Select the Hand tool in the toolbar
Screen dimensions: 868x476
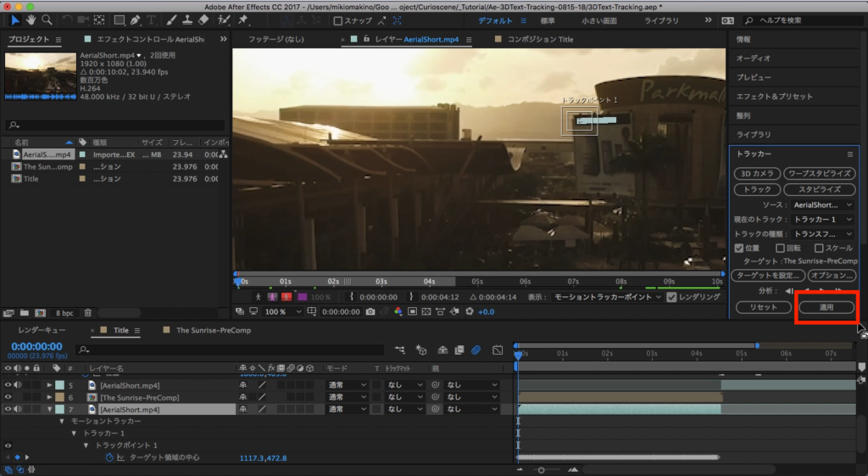point(31,20)
